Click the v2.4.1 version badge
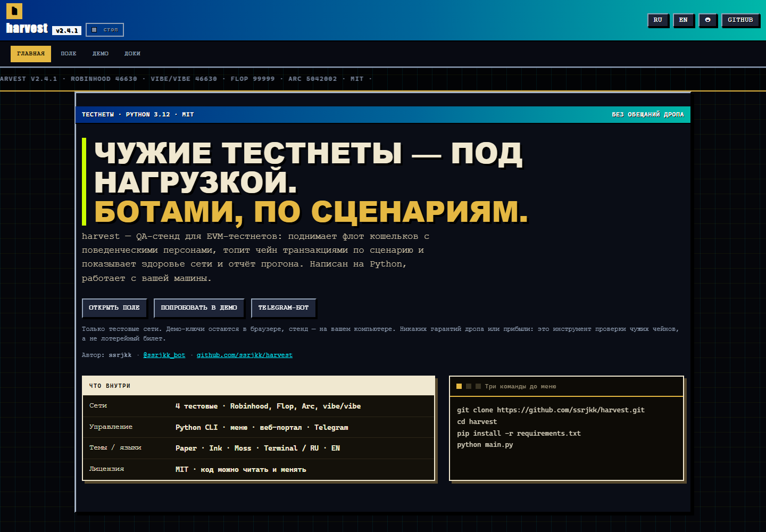 [67, 30]
